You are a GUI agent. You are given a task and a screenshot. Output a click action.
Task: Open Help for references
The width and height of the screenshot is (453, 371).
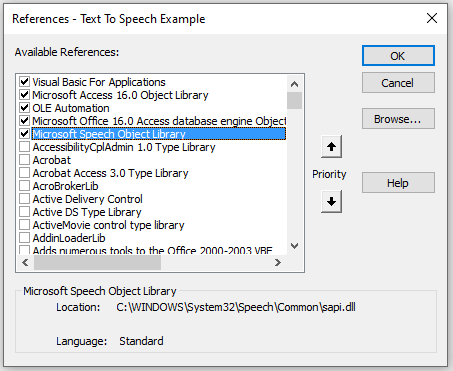(x=398, y=183)
